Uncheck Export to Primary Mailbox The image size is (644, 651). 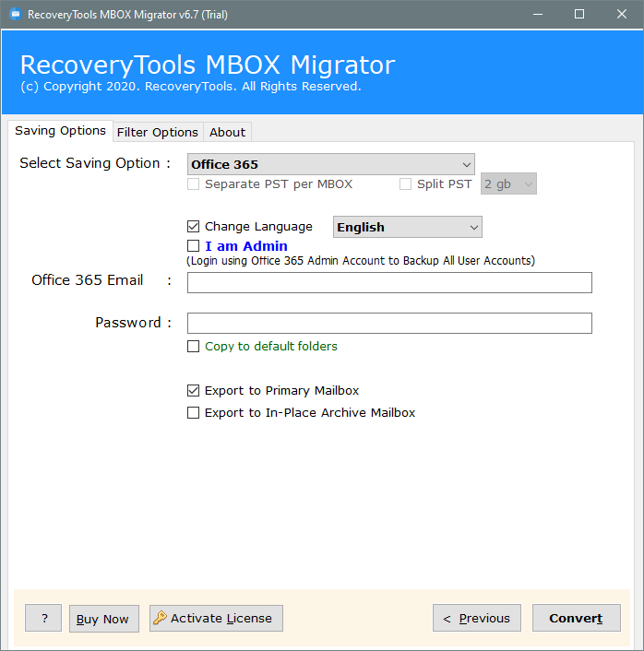(193, 390)
